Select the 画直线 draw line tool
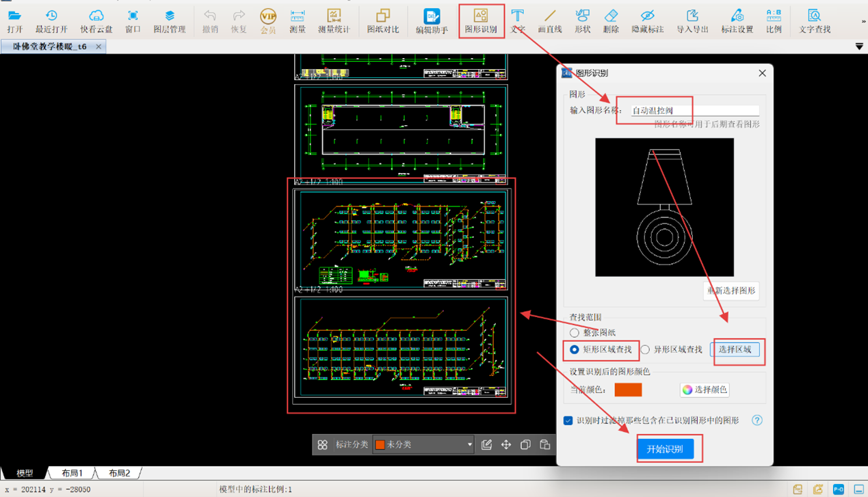The width and height of the screenshot is (868, 497). 549,21
